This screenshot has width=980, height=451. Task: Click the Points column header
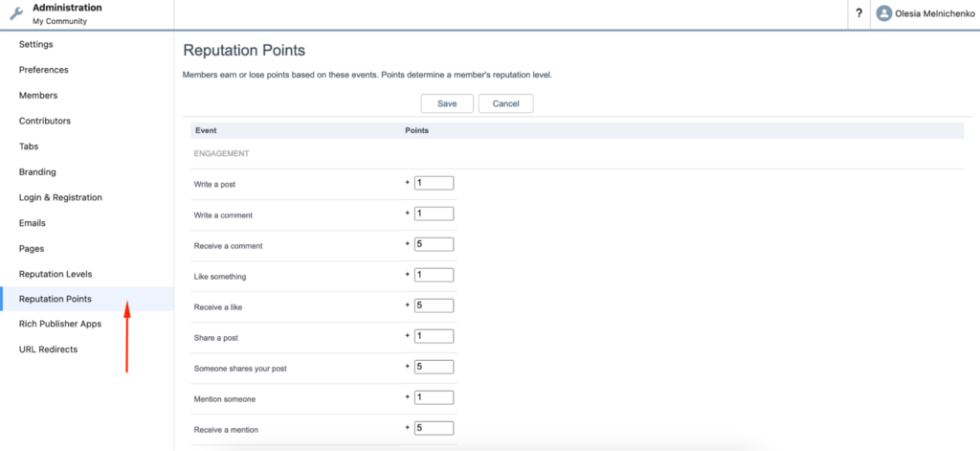pos(416,131)
